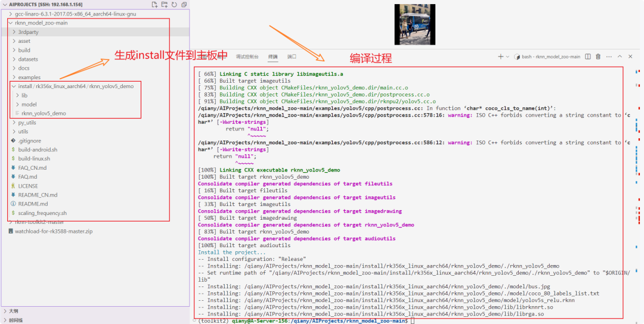Click 'Install configuration: "Release"' terminal line

[x=252, y=259]
